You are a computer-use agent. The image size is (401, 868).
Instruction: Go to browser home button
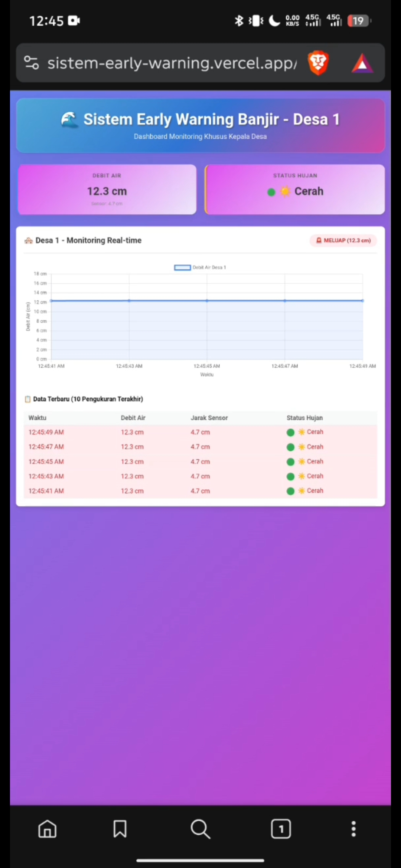click(48, 829)
